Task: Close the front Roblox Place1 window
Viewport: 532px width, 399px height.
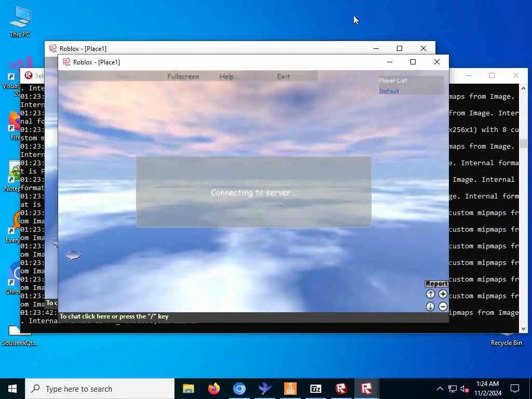Action: (x=436, y=62)
